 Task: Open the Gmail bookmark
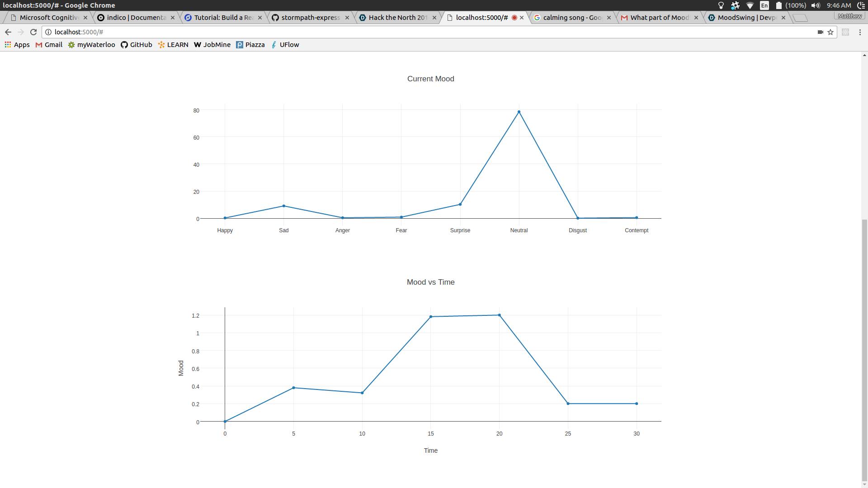point(49,45)
